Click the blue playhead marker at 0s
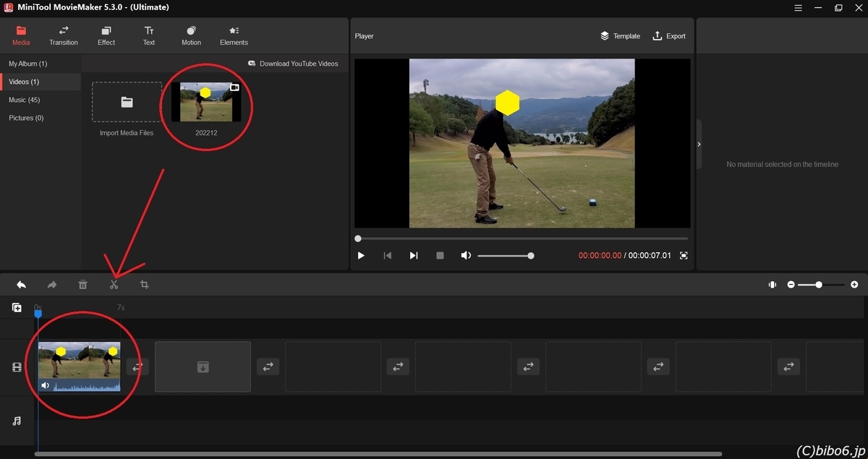Image resolution: width=868 pixels, height=459 pixels. tap(38, 312)
